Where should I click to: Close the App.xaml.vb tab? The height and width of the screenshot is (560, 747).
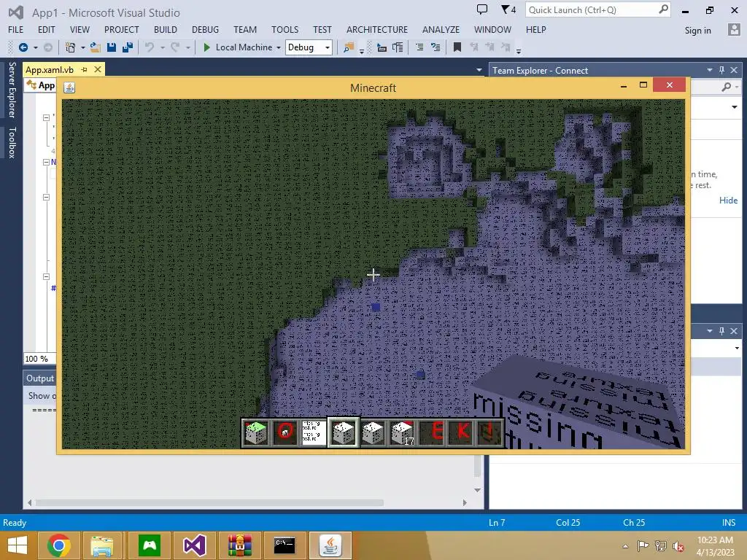point(98,69)
